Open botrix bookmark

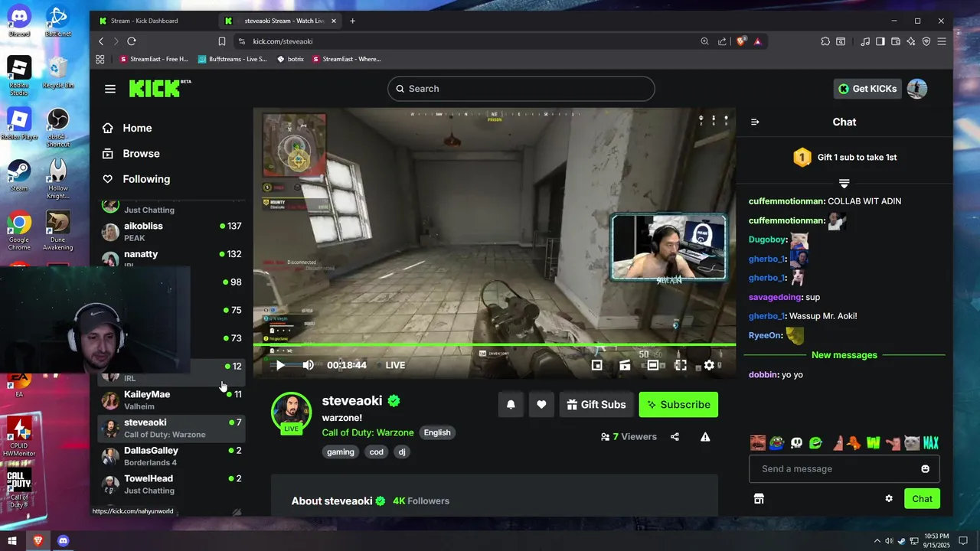(290, 59)
